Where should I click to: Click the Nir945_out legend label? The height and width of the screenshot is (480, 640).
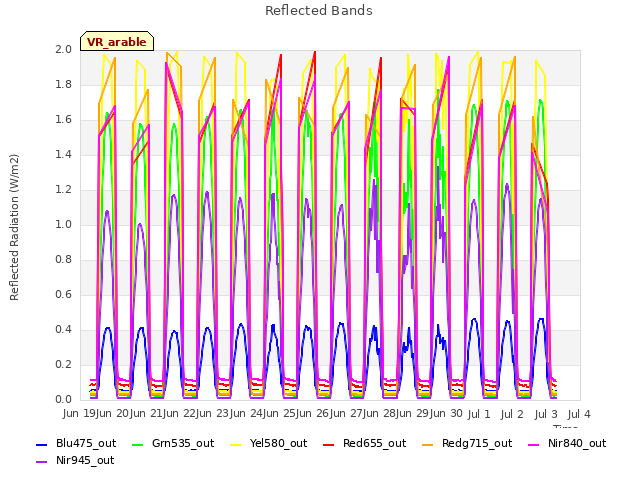85,460
